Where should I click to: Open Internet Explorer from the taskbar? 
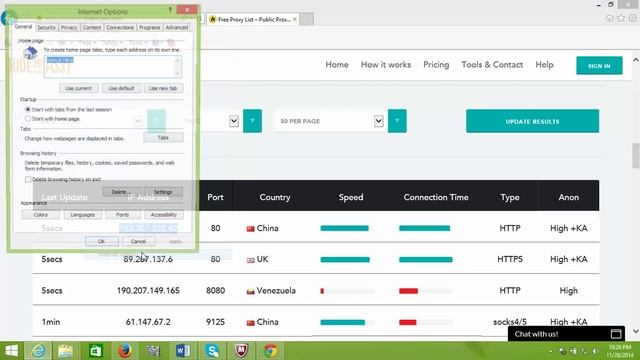38,351
